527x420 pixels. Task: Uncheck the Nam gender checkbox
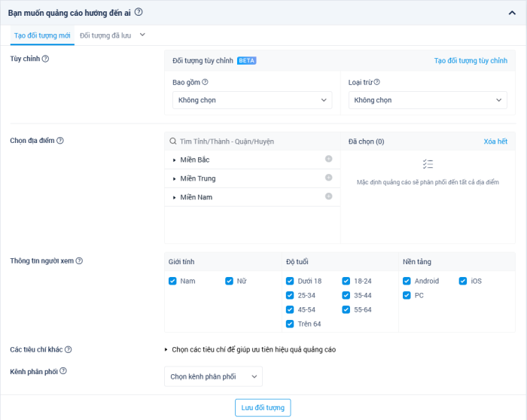coord(173,281)
